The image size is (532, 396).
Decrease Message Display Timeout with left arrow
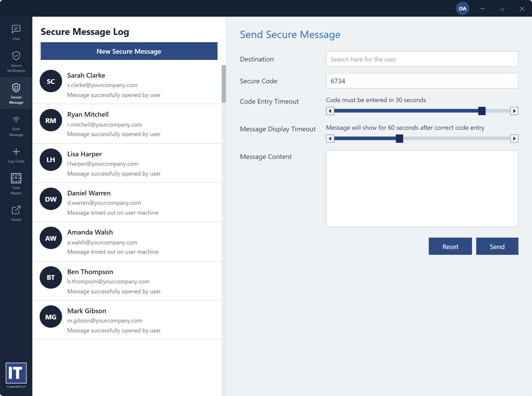[x=330, y=139]
